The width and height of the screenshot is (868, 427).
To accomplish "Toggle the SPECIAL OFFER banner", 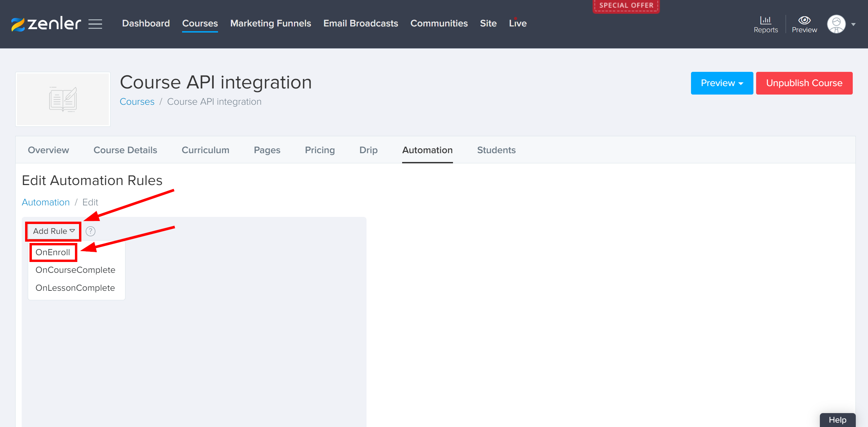I will (626, 5).
